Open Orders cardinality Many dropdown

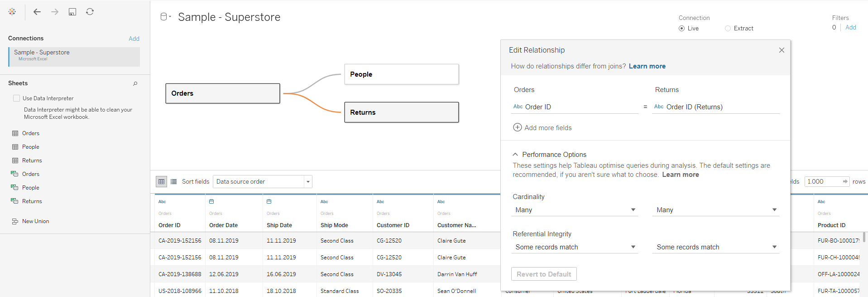[x=575, y=210]
